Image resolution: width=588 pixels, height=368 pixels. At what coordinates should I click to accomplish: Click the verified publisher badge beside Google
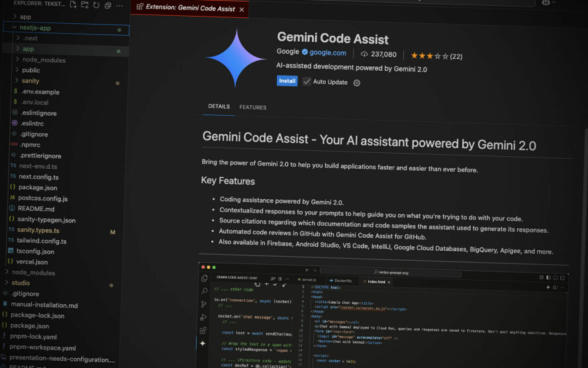click(x=305, y=52)
